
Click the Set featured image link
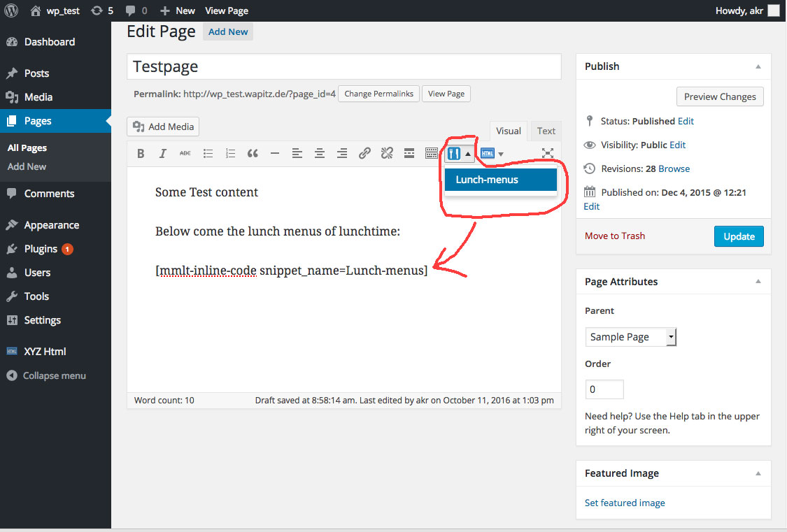point(625,503)
